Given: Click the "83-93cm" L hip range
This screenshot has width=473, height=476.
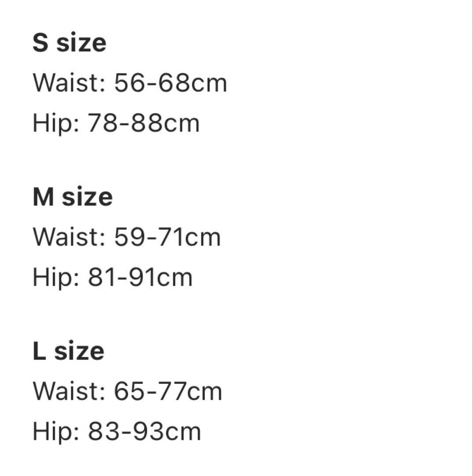Looking at the screenshot, I should [144, 431].
